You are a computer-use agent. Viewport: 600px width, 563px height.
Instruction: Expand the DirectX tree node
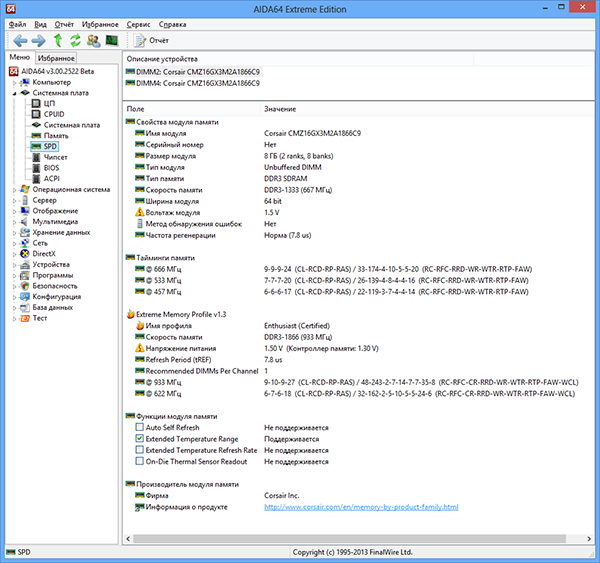pos(15,254)
